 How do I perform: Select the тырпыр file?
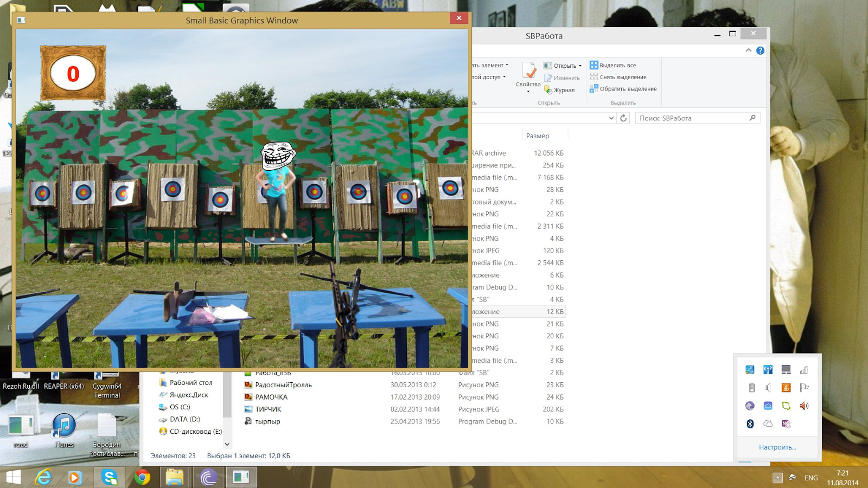pyautogui.click(x=267, y=421)
